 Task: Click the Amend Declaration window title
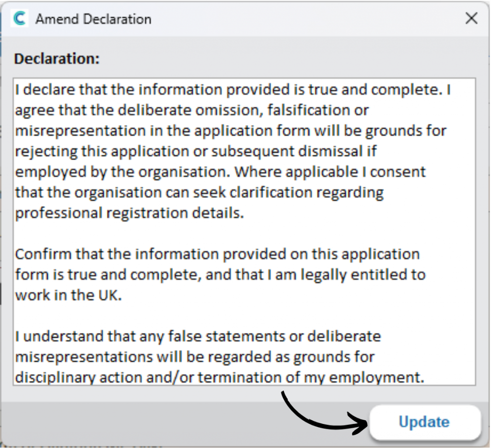94,19
